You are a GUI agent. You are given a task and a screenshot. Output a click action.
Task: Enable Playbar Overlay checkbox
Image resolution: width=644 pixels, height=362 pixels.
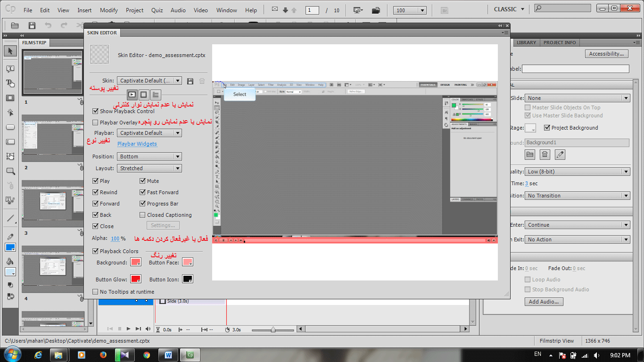96,123
